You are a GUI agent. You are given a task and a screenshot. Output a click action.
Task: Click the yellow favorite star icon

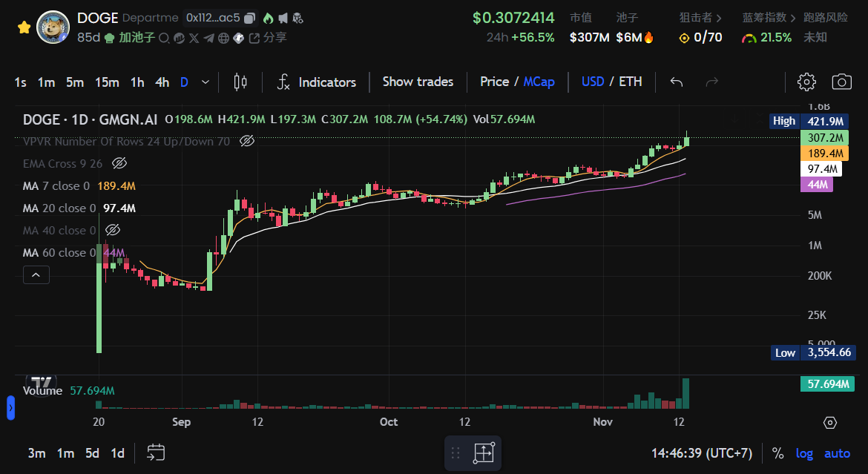tap(24, 27)
